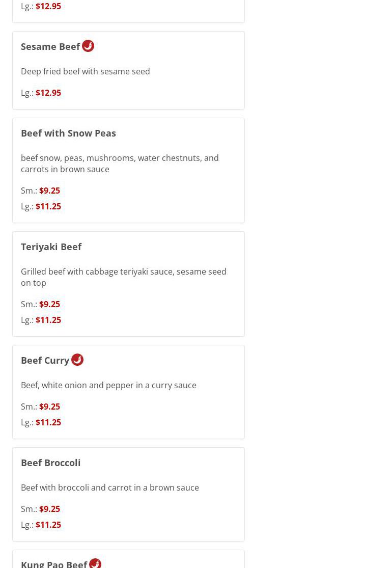Screen dimensions: 392x568
Task: Click the Teriyaki Beef description text
Action: click(123, 277)
